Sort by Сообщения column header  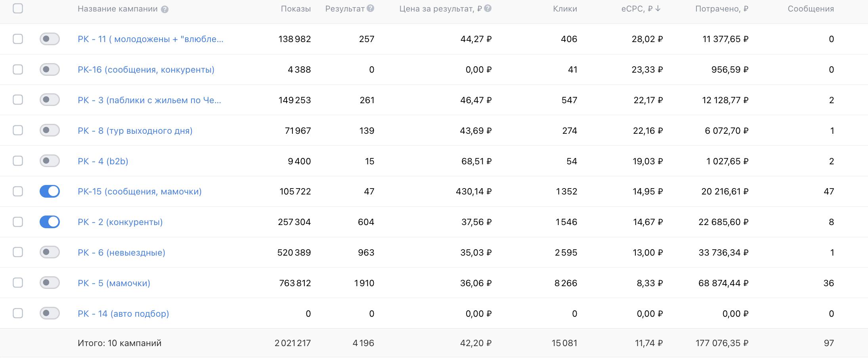coord(811,9)
